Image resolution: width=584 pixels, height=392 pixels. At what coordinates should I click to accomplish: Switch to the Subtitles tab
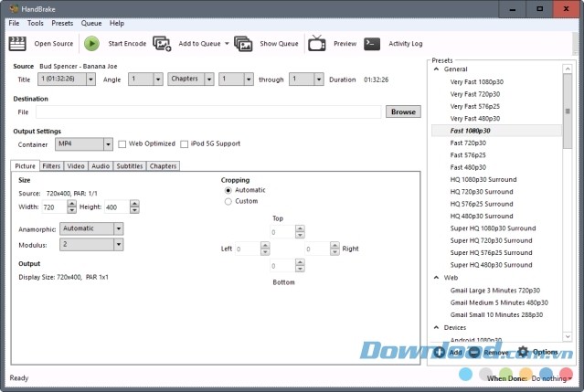[x=130, y=166]
